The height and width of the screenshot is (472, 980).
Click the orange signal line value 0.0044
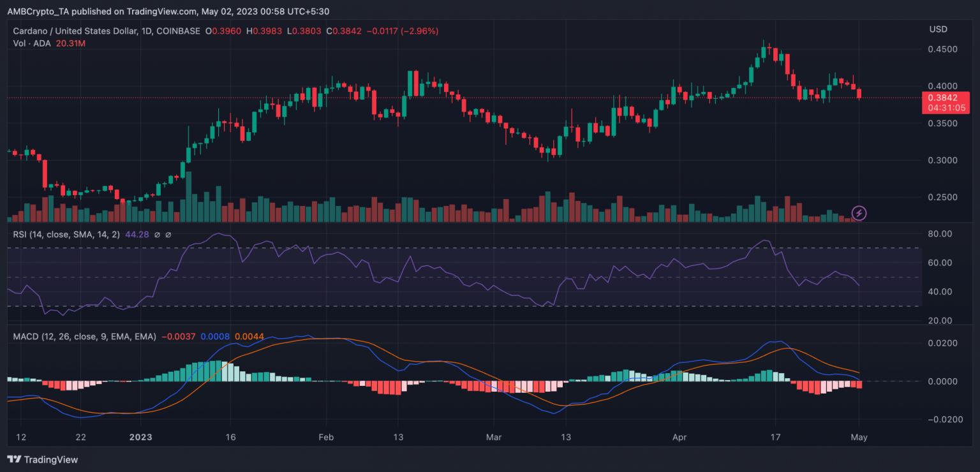point(249,336)
